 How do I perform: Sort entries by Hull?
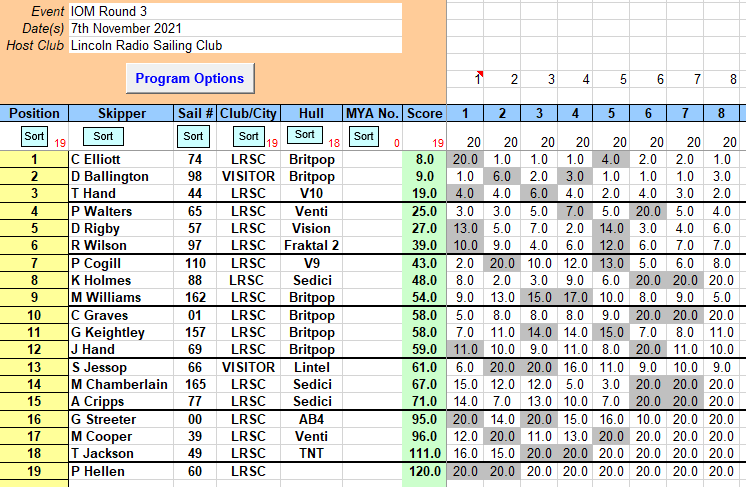(305, 135)
